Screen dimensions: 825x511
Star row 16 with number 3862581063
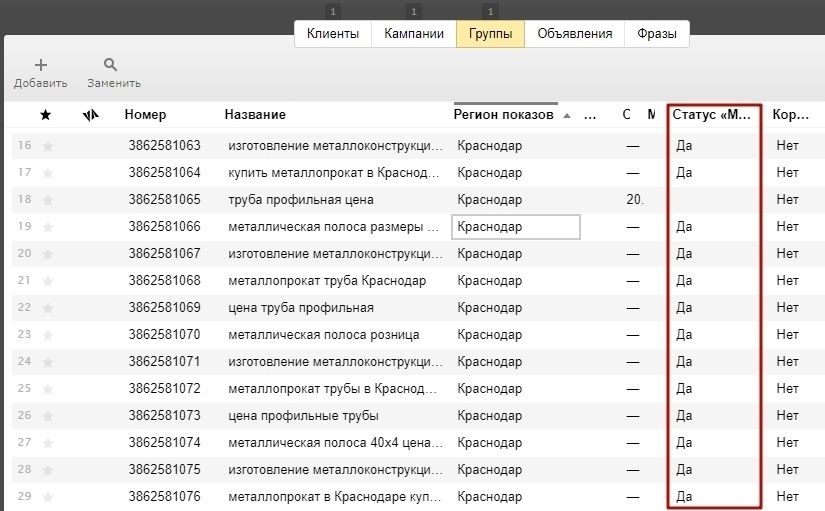[x=48, y=146]
